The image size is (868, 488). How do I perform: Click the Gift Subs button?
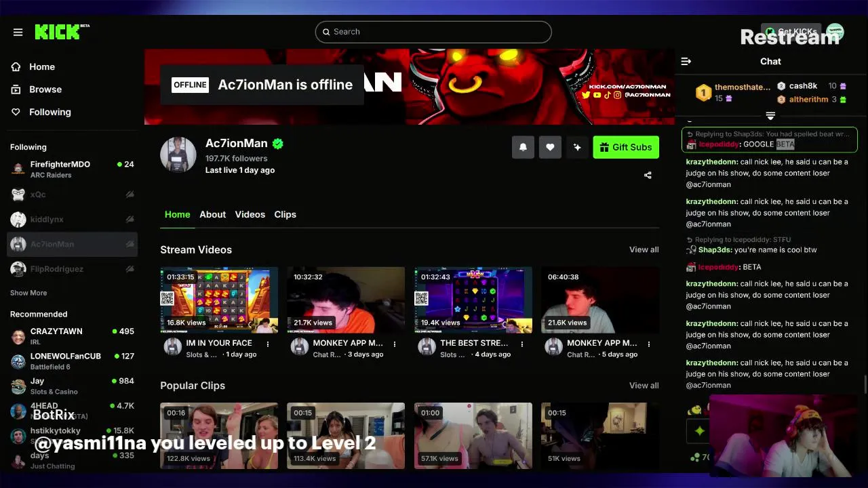click(626, 147)
